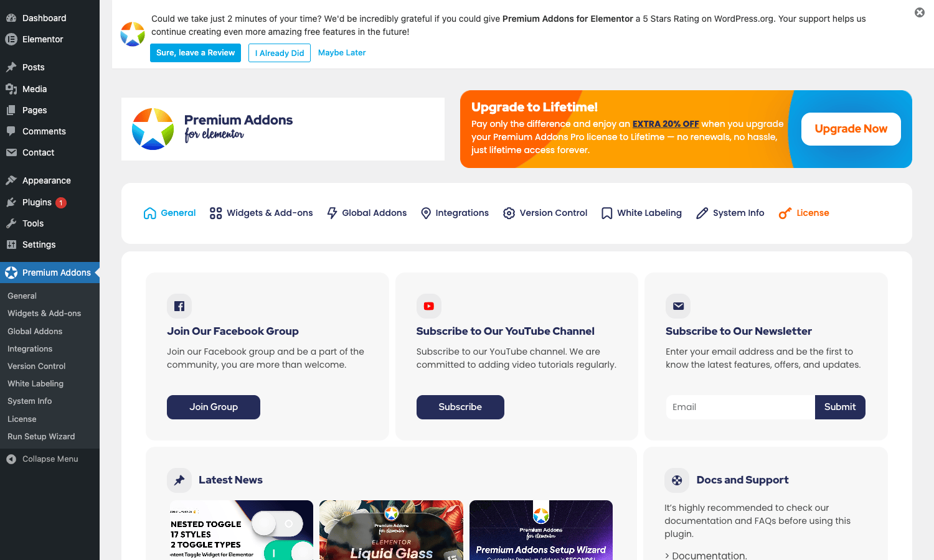Dismiss the review notice with the X icon
The width and height of the screenshot is (934, 560).
[920, 12]
